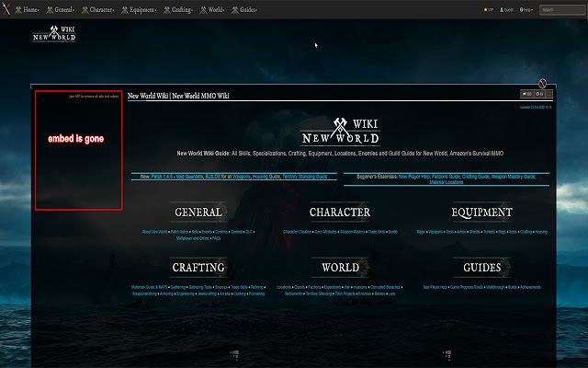Viewport: 588px width, 368px height.
Task: Open the Corrupted Breaches link
Action: [385, 287]
